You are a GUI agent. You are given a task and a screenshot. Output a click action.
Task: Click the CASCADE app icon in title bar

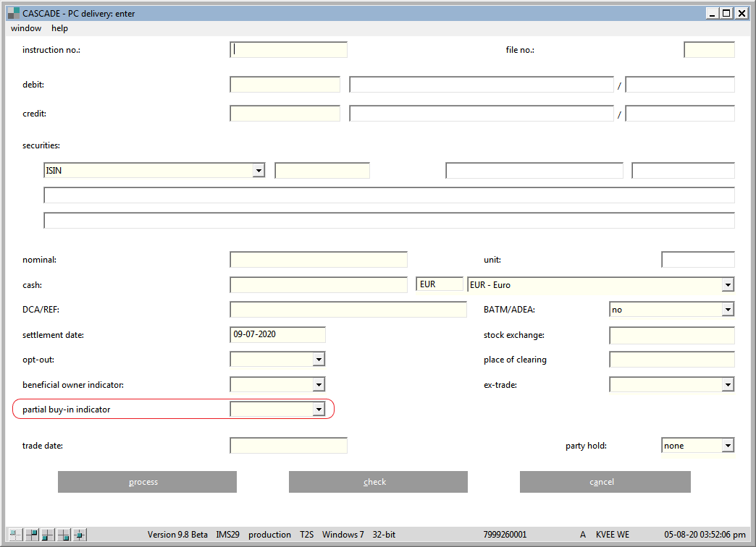point(12,13)
